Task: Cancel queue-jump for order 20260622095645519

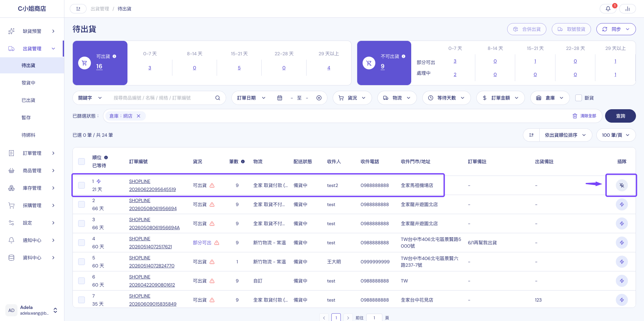Action: click(622, 185)
